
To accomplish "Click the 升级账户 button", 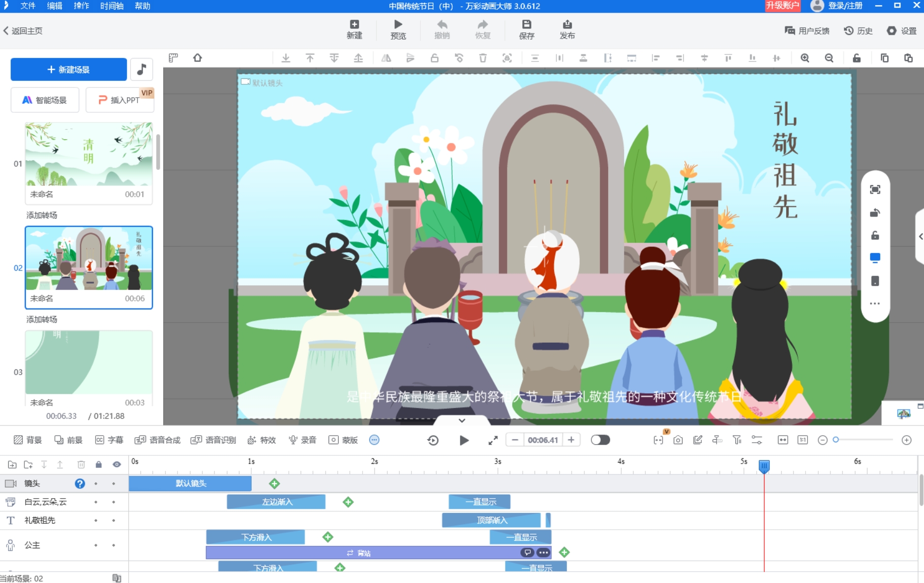I will click(x=783, y=6).
